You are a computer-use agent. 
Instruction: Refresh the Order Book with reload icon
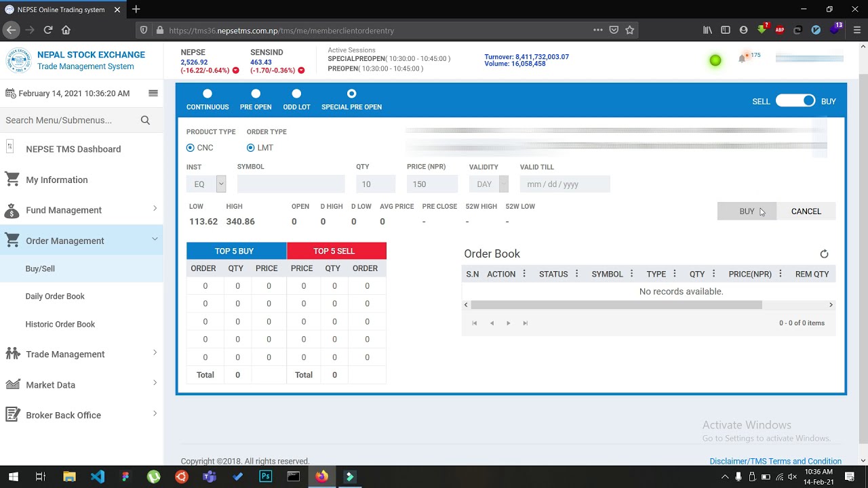[824, 253]
